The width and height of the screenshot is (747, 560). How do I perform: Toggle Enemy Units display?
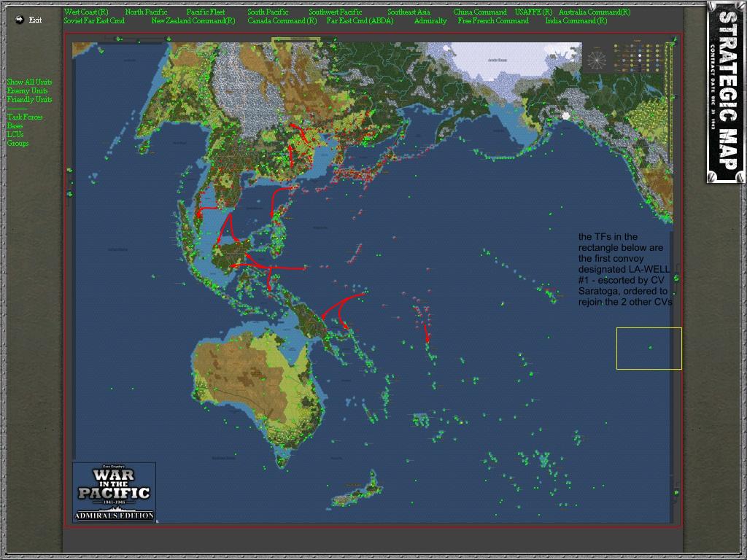pos(27,90)
